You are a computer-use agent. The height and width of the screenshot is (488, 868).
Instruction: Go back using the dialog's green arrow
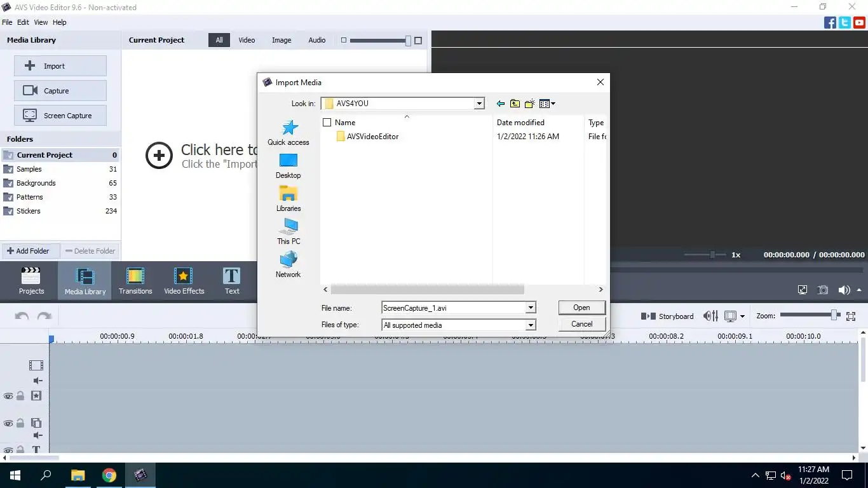pyautogui.click(x=501, y=104)
